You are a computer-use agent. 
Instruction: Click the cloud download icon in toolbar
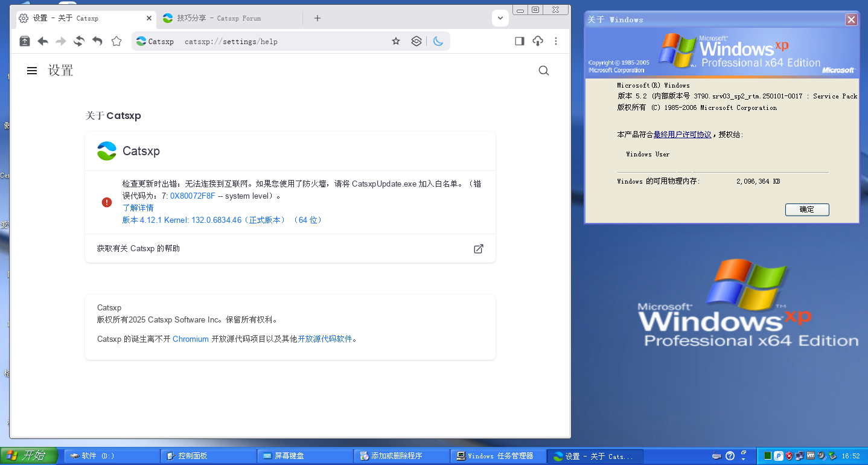coord(538,41)
